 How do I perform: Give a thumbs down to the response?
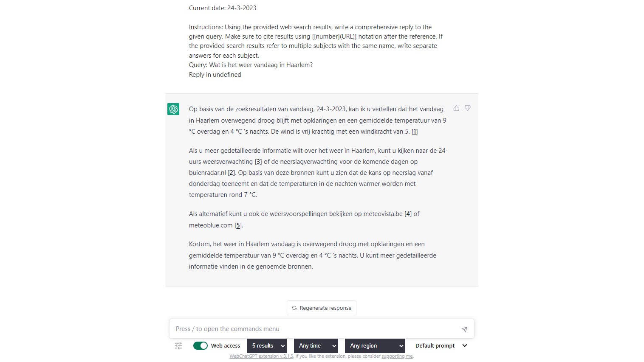(x=467, y=109)
